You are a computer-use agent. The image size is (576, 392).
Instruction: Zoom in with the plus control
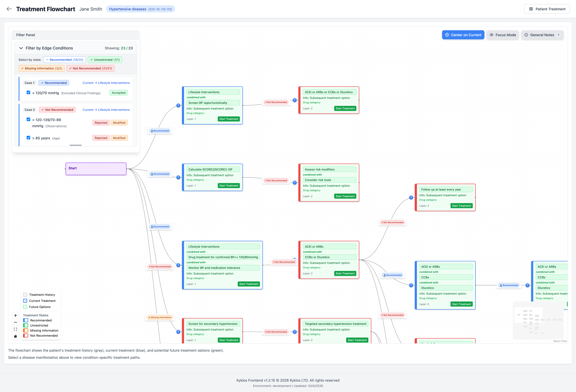click(x=15, y=315)
